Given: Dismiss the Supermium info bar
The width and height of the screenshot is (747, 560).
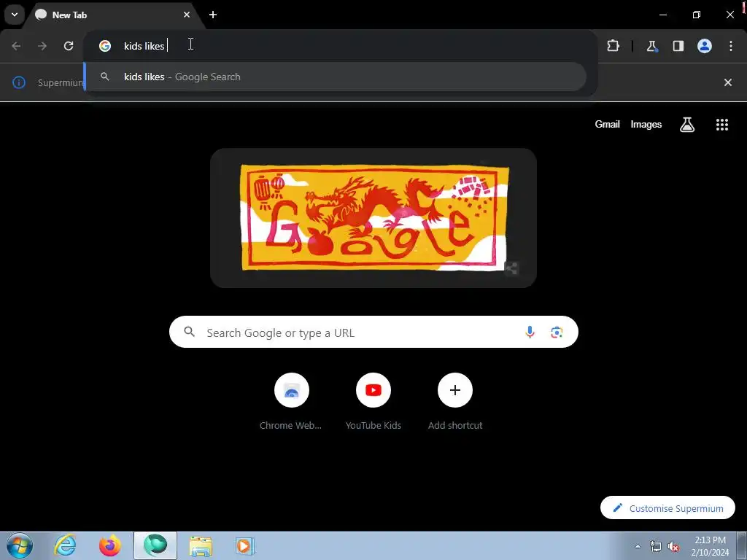Looking at the screenshot, I should 728,82.
